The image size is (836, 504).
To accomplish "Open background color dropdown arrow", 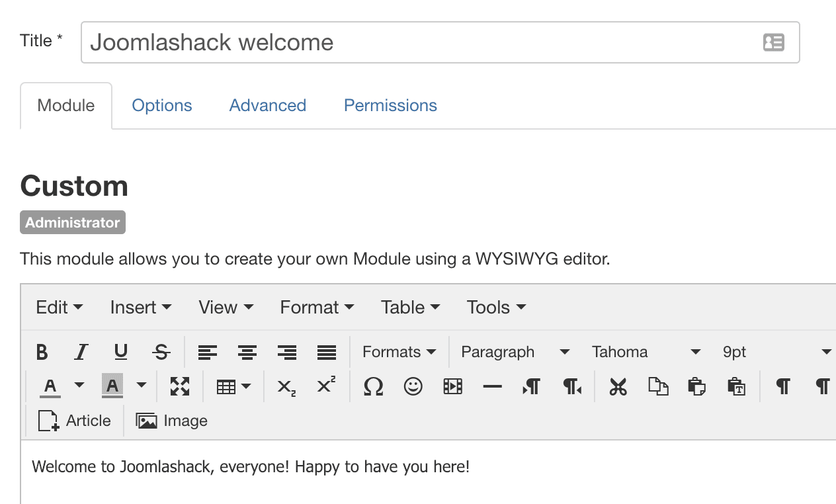I will (x=142, y=386).
